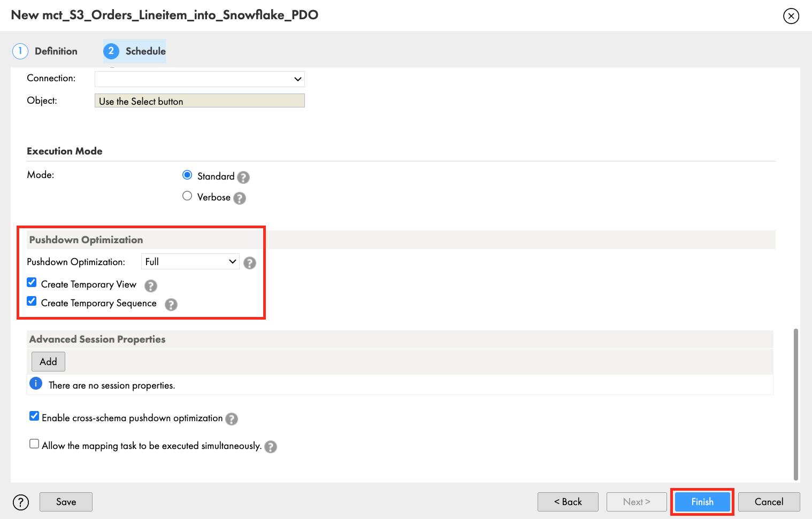Allow mapping task to execute simultaneously
Image resolution: width=812 pixels, height=519 pixels.
point(34,444)
